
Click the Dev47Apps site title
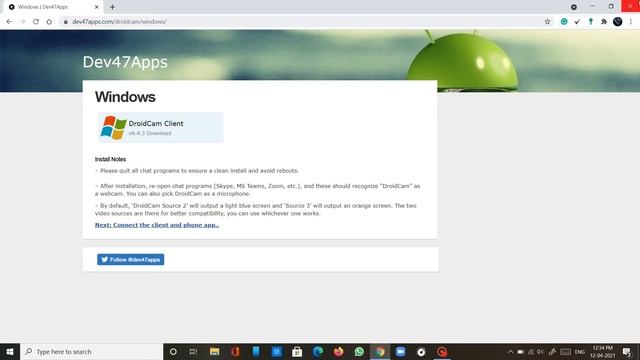(x=125, y=62)
